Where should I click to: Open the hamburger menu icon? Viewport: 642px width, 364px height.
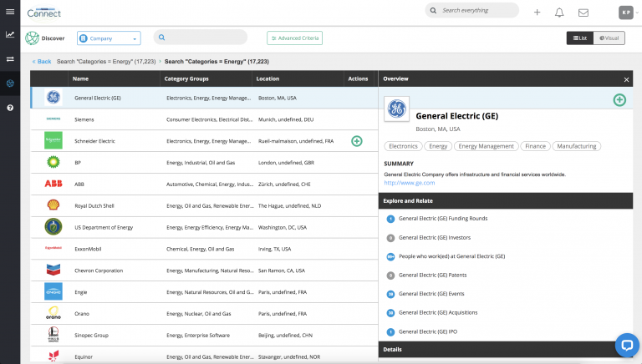pos(10,12)
